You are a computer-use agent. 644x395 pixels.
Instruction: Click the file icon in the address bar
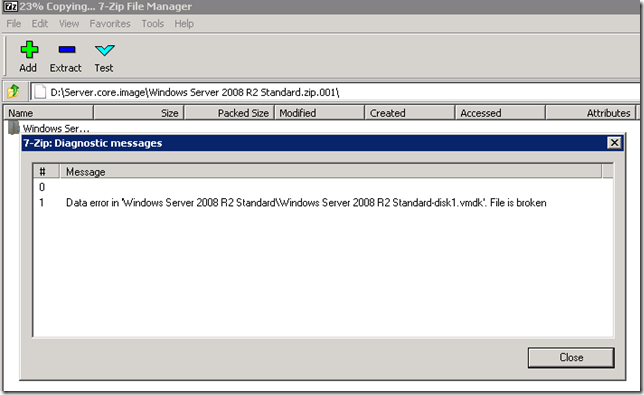tap(40, 92)
